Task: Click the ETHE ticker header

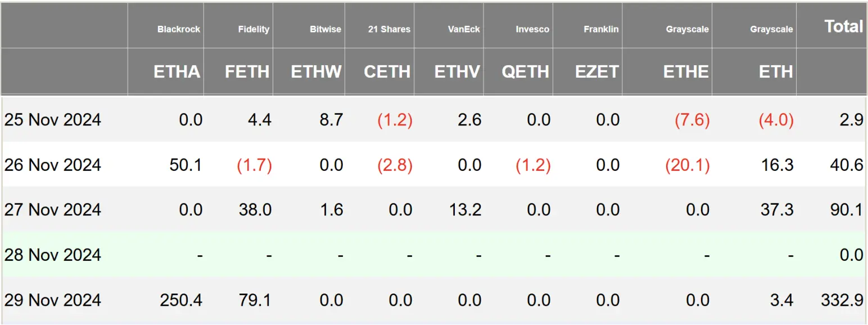Action: [686, 72]
